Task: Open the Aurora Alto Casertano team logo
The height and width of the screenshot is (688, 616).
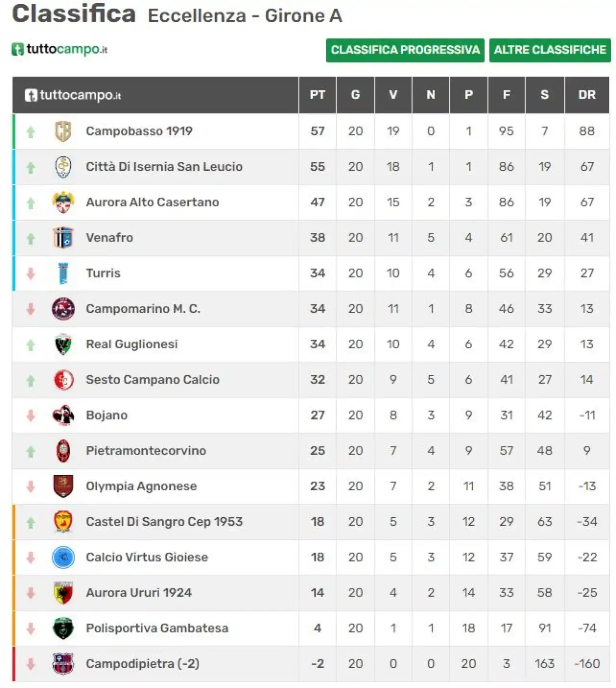Action: (x=63, y=202)
